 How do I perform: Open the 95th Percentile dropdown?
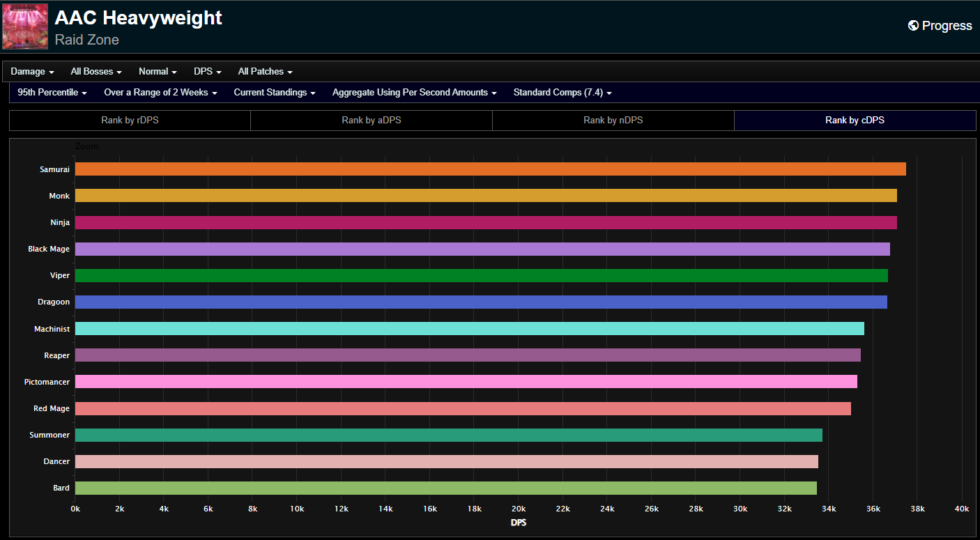52,92
